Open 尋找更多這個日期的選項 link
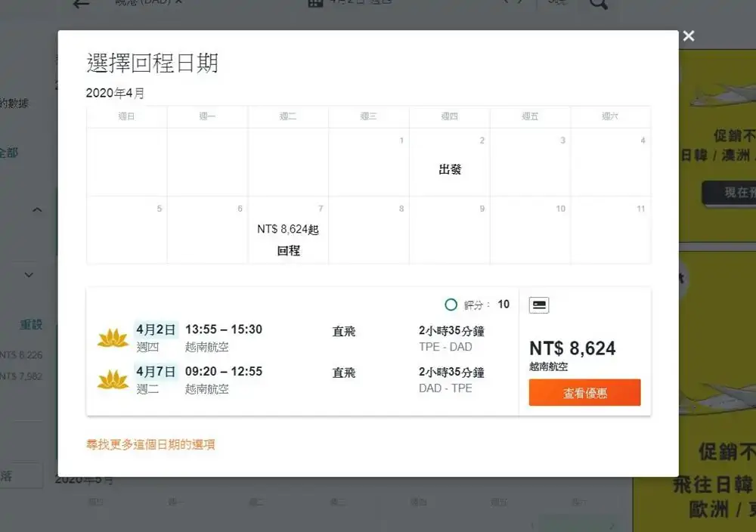Image resolution: width=756 pixels, height=532 pixels. pyautogui.click(x=150, y=444)
